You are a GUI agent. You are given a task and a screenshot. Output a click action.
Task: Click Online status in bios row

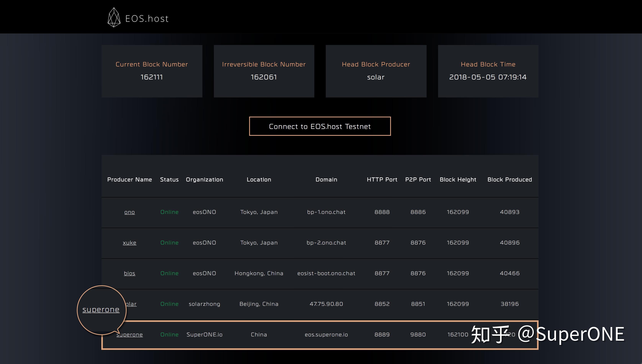tap(170, 273)
